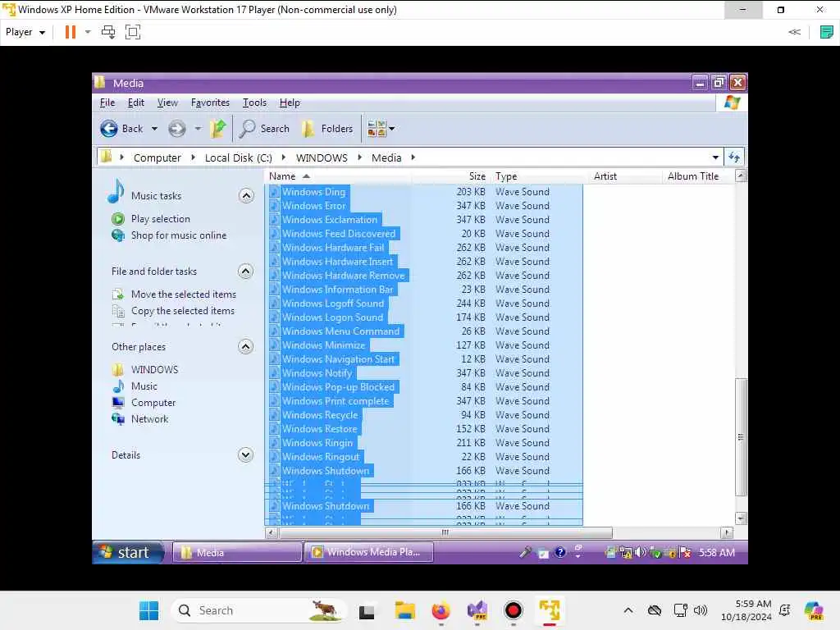Click the Local Disk (C:) breadcrumb
Image resolution: width=840 pixels, height=630 pixels.
tap(239, 157)
